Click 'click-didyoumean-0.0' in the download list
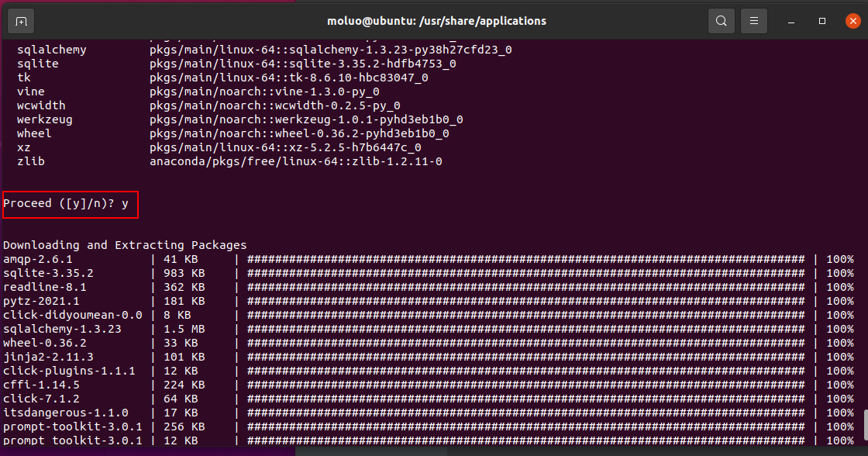This screenshot has height=456, width=868. click(x=73, y=315)
